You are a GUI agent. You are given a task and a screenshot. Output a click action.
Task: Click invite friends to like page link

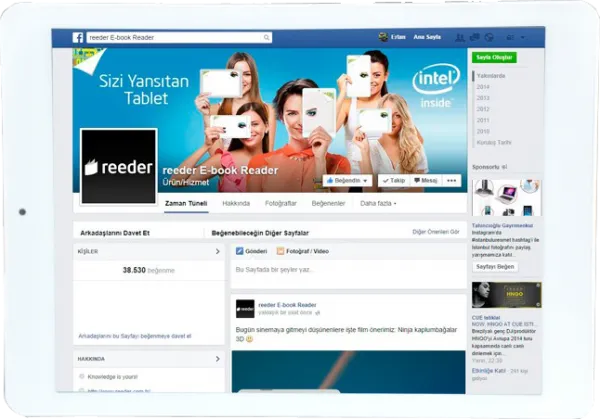135,336
